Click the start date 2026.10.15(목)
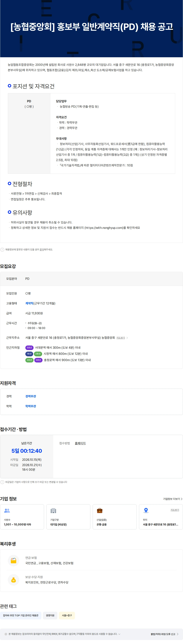 (32, 459)
